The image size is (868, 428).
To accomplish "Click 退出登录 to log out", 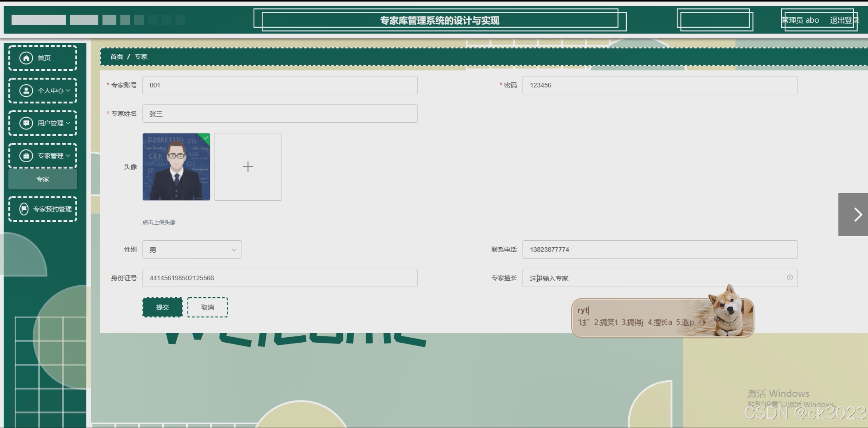I will 844,20.
